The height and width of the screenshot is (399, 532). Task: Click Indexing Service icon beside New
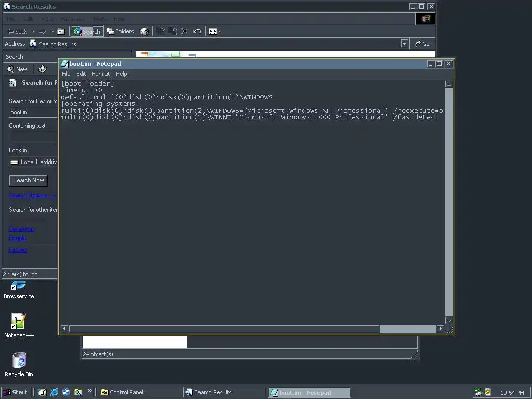pos(43,69)
